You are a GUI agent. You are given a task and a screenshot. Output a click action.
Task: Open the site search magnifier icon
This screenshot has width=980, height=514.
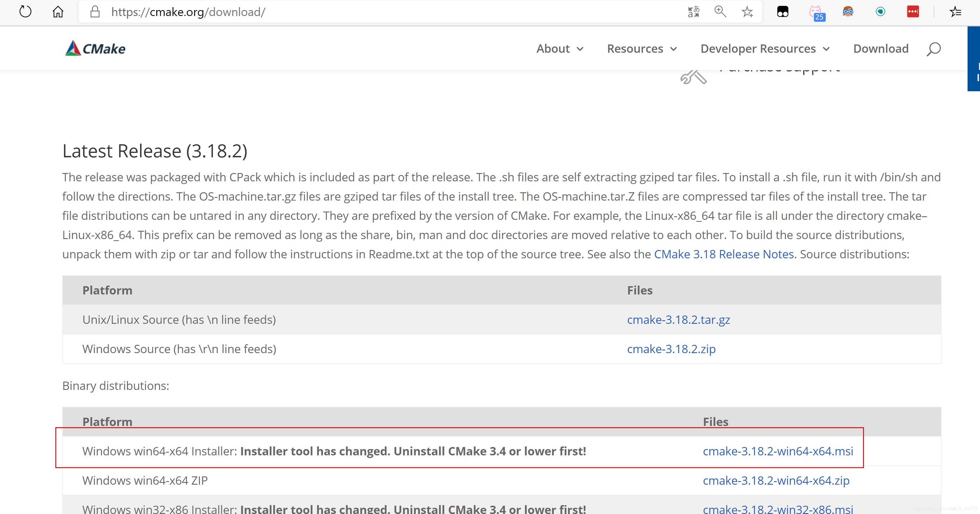(x=934, y=49)
